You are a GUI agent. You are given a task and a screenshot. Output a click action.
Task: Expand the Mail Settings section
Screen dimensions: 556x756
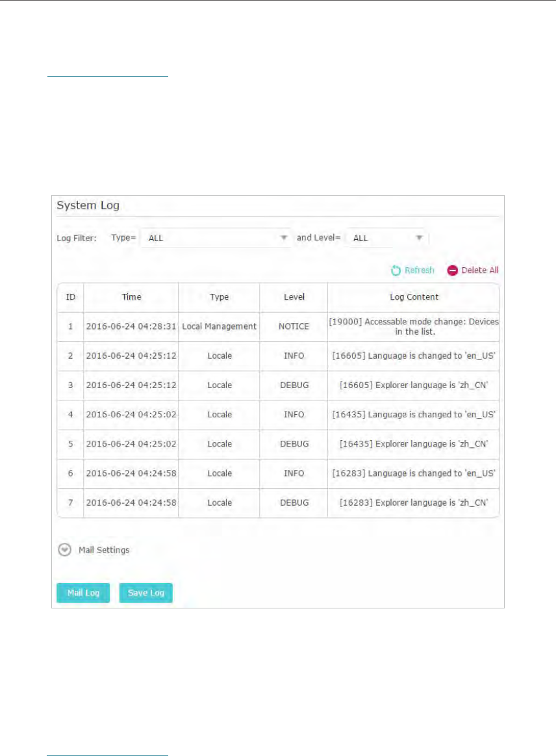pos(64,550)
